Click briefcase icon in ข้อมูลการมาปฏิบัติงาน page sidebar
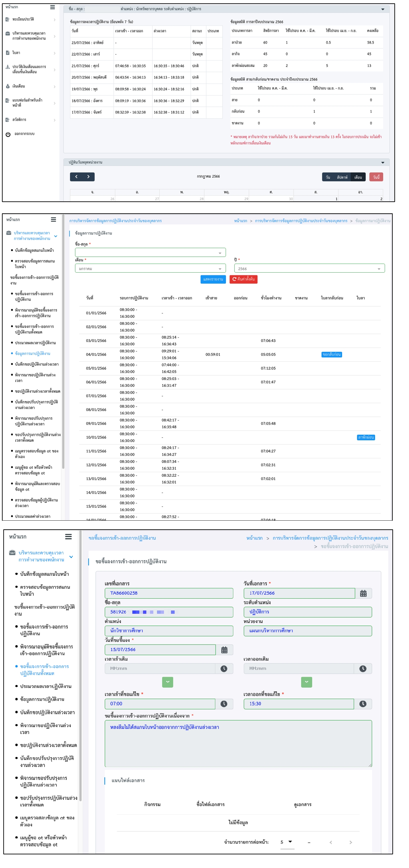409x868 pixels. pyautogui.click(x=9, y=233)
